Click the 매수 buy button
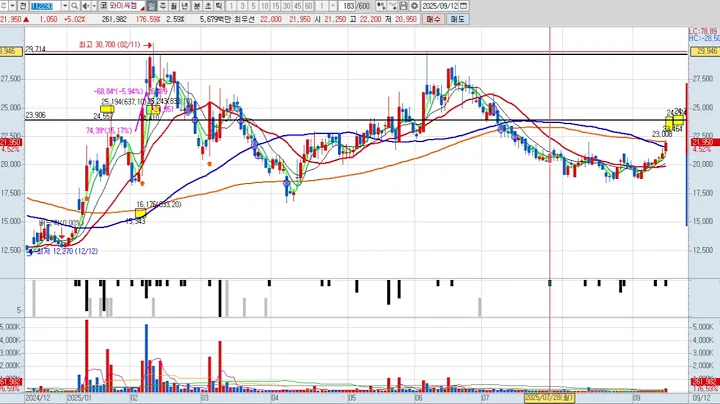 433,19
